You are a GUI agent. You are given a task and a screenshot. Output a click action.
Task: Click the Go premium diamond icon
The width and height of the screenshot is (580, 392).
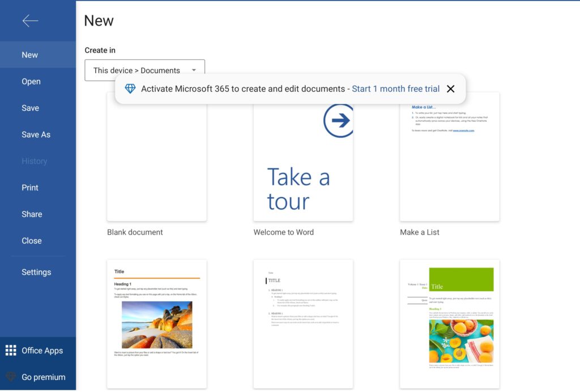point(11,377)
